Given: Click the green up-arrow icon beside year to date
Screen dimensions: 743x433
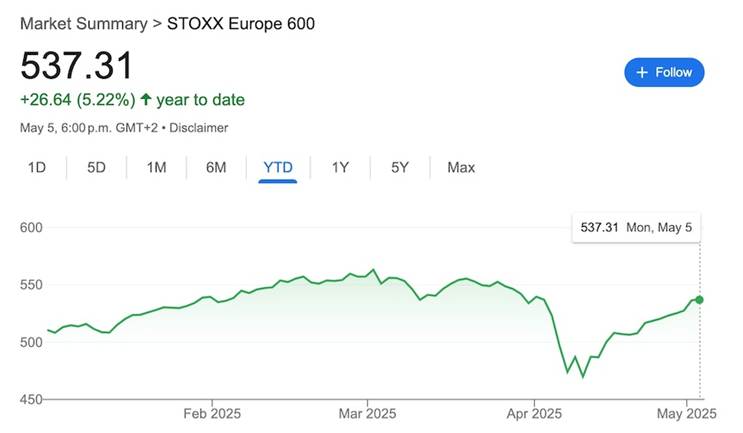Looking at the screenshot, I should pos(146,100).
